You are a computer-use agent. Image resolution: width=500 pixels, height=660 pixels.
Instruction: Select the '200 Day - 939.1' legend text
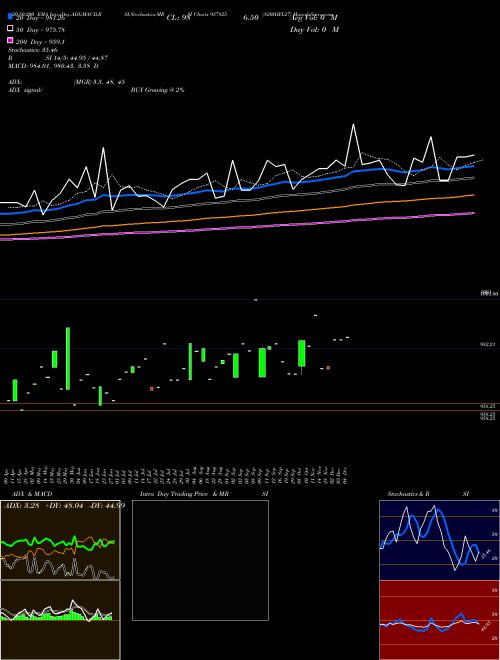[40, 42]
